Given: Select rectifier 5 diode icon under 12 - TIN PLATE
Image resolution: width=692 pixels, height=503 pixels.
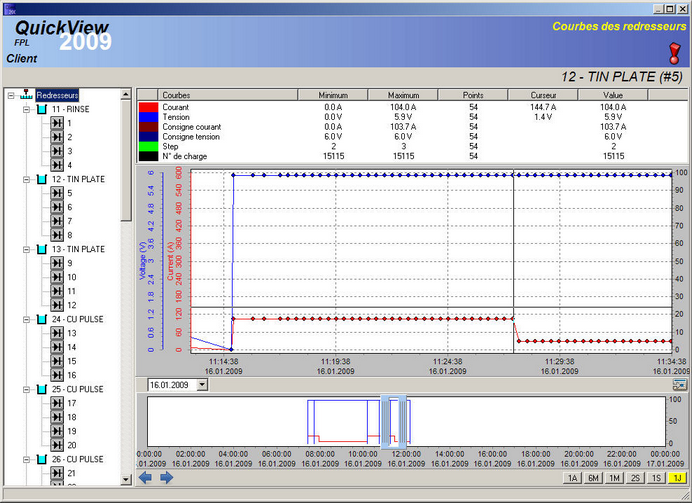Looking at the screenshot, I should click(57, 193).
